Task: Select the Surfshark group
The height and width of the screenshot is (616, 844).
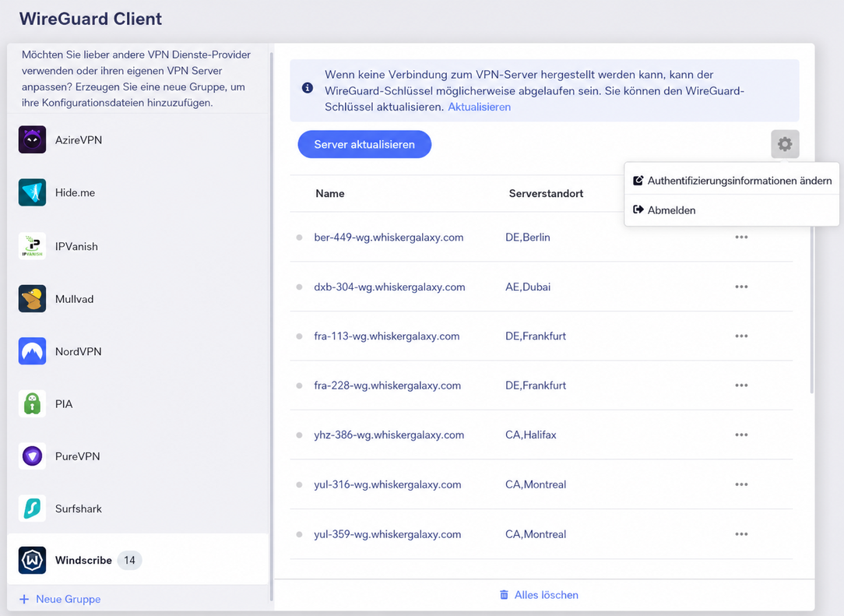Action: [138, 509]
